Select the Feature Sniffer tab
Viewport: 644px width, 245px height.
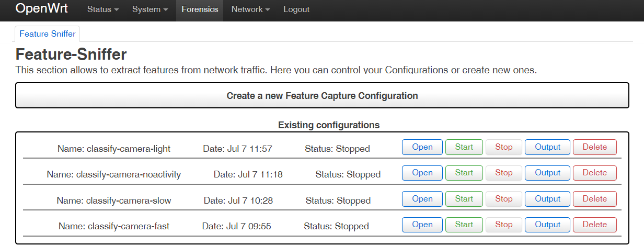(48, 34)
